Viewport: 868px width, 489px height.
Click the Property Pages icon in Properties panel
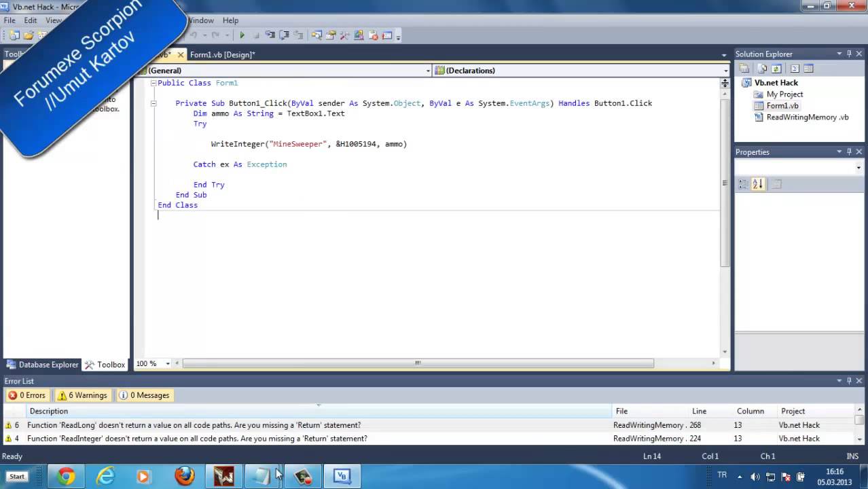(x=777, y=184)
